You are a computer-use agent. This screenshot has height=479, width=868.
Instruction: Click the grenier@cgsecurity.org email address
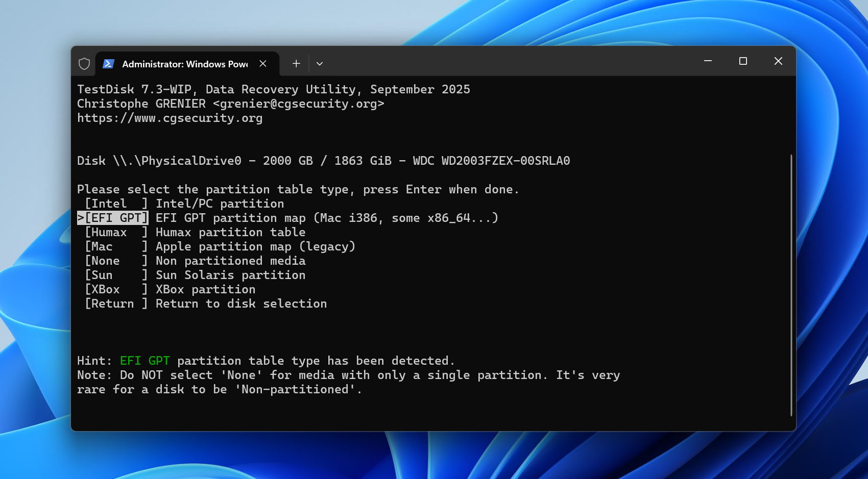pos(299,104)
